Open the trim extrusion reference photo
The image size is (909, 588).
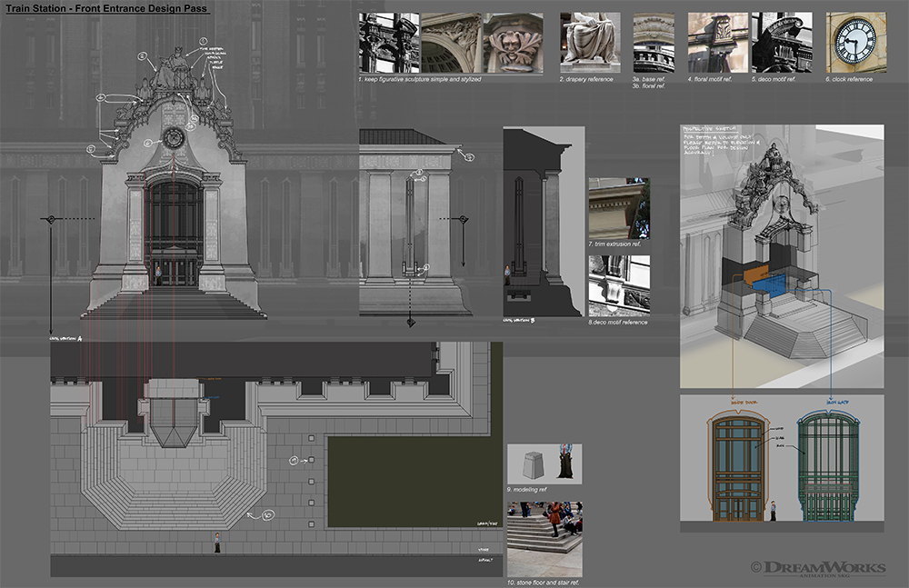619,208
